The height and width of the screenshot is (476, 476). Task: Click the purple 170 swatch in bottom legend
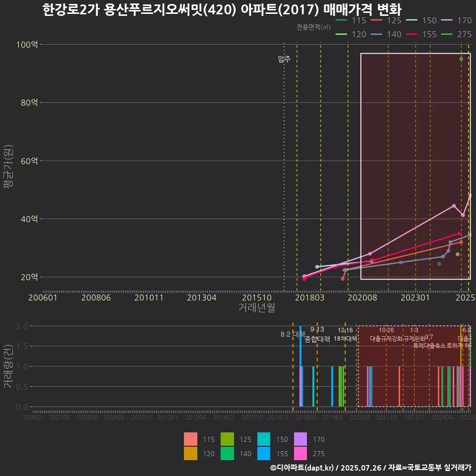pyautogui.click(x=300, y=439)
